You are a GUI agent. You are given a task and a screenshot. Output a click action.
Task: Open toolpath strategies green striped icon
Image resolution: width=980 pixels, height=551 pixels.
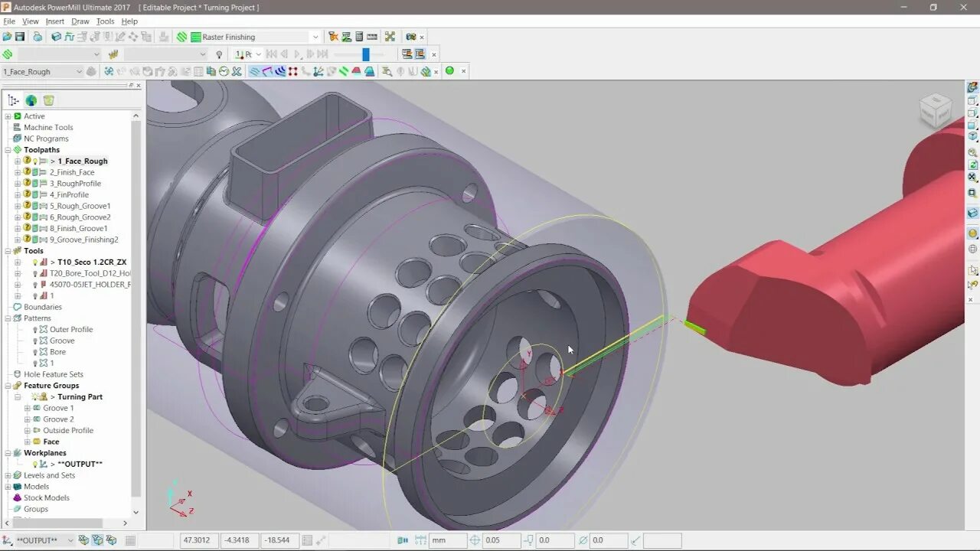pos(181,37)
